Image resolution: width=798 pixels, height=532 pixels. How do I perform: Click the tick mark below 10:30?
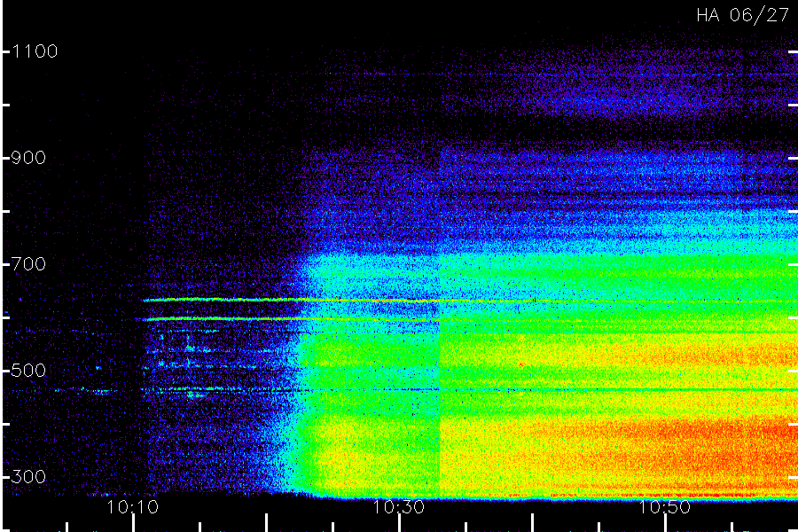click(400, 523)
